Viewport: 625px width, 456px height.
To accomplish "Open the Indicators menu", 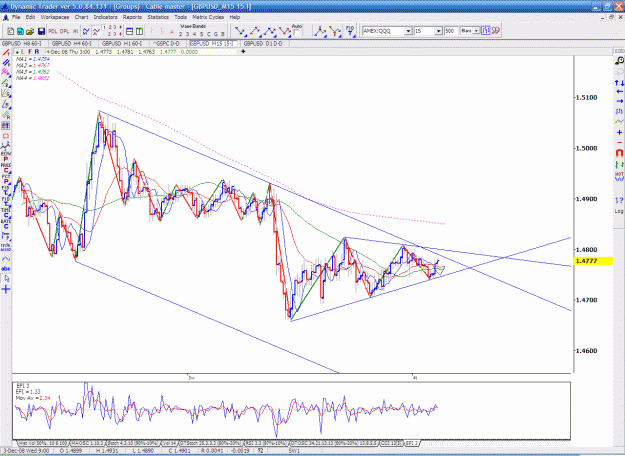I will point(105,17).
